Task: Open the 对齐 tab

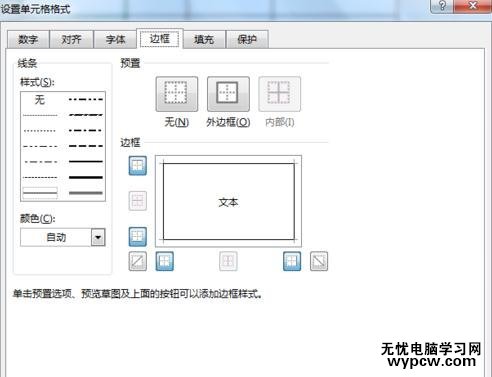Action: [x=72, y=39]
